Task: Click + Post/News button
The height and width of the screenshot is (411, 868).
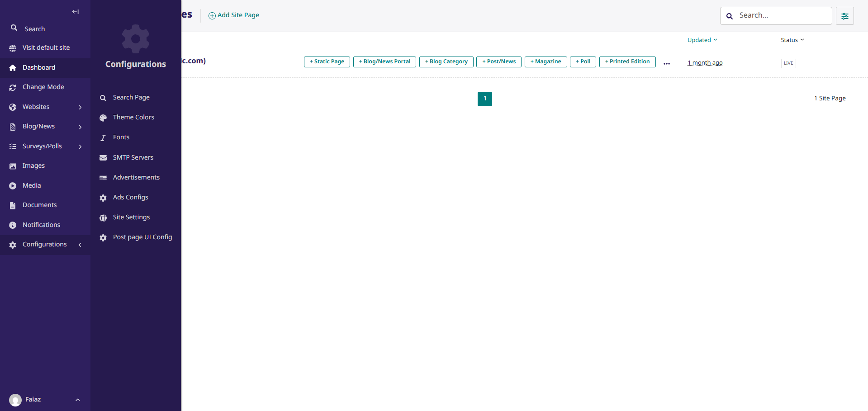Action: [499, 61]
